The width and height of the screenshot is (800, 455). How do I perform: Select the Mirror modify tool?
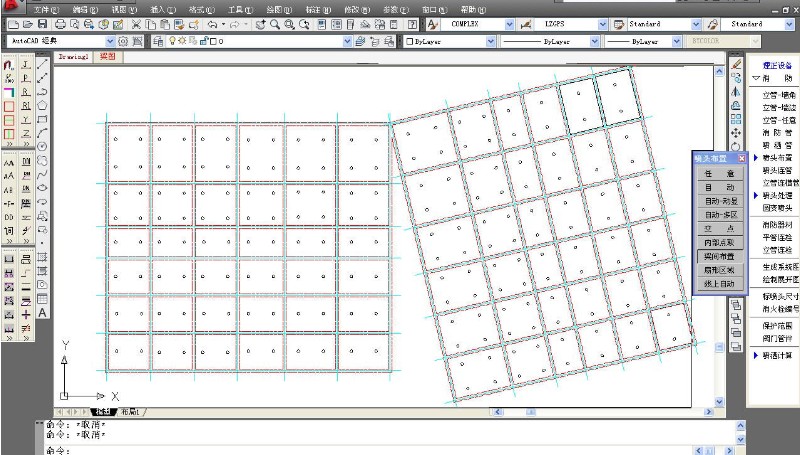(736, 92)
